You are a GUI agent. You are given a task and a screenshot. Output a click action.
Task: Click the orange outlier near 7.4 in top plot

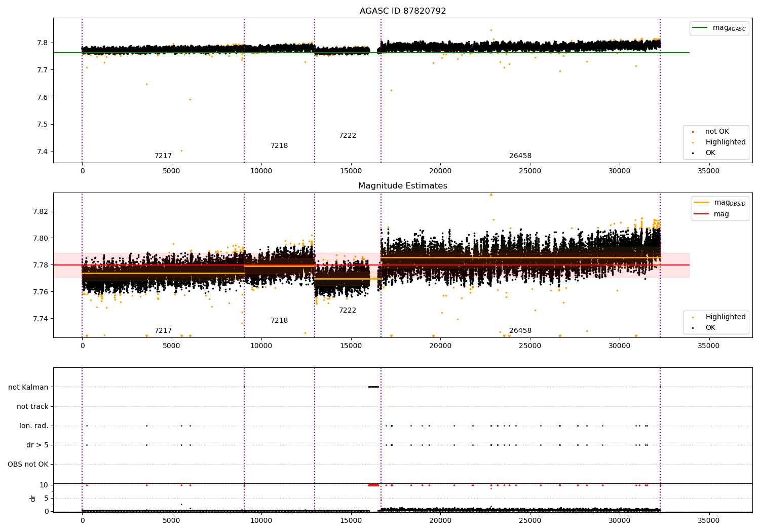coord(181,150)
